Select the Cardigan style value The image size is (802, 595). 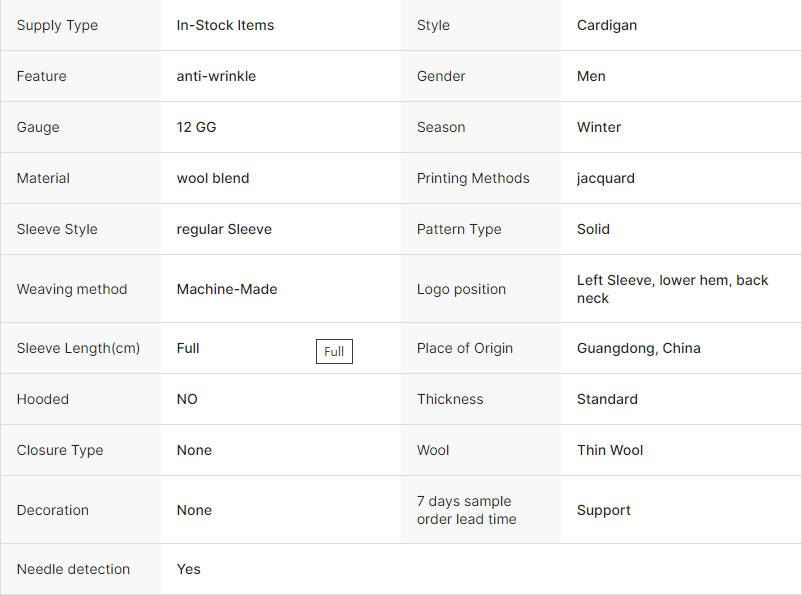[607, 25]
